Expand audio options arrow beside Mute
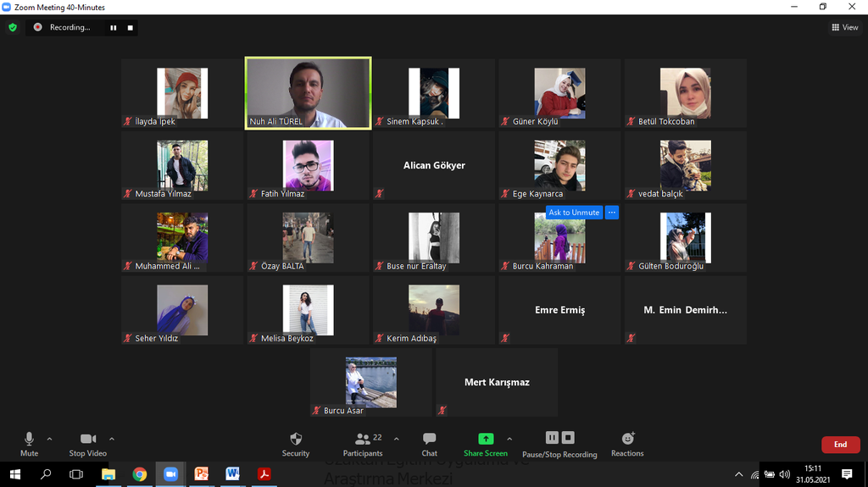 coord(49,439)
